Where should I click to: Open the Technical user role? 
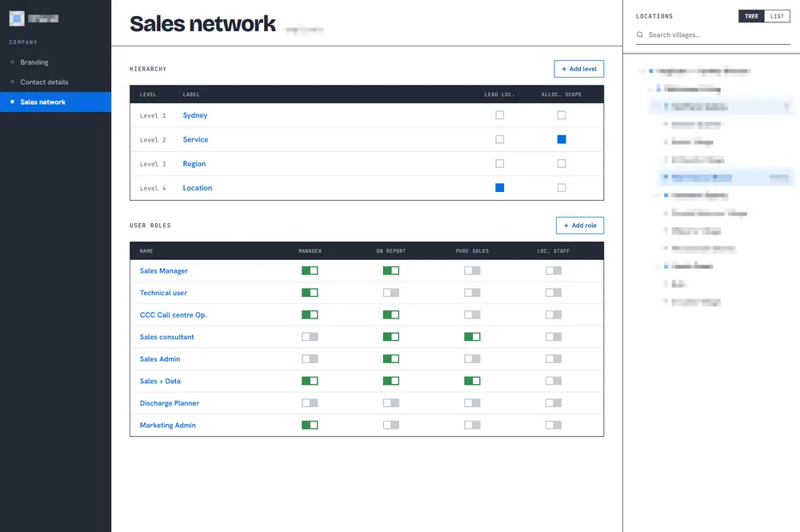[x=163, y=293]
